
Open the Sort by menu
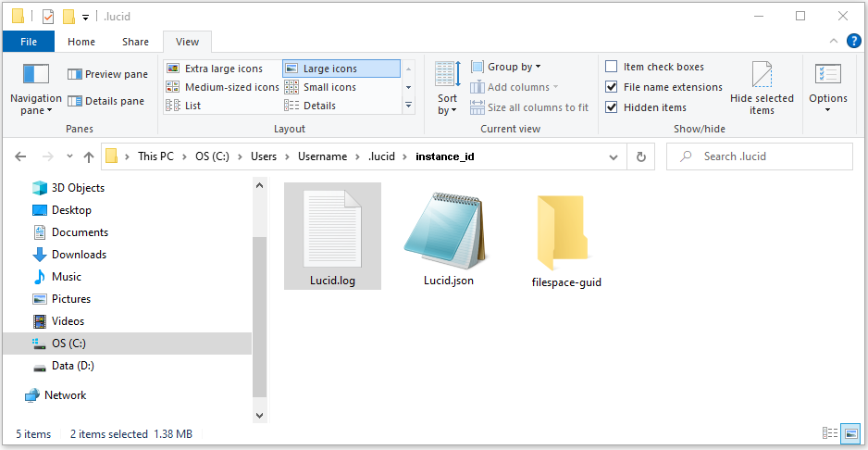click(x=447, y=89)
